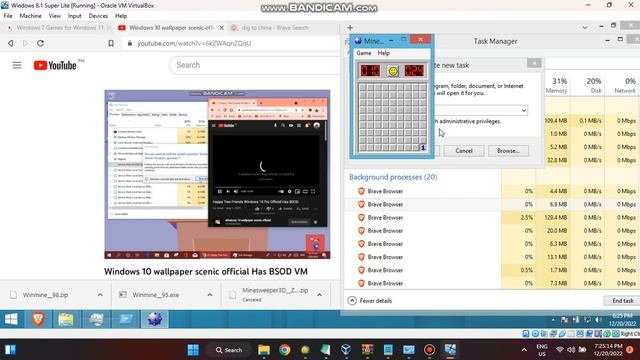Open the VirtualBox File menu
The image size is (640, 360).
[8, 16]
